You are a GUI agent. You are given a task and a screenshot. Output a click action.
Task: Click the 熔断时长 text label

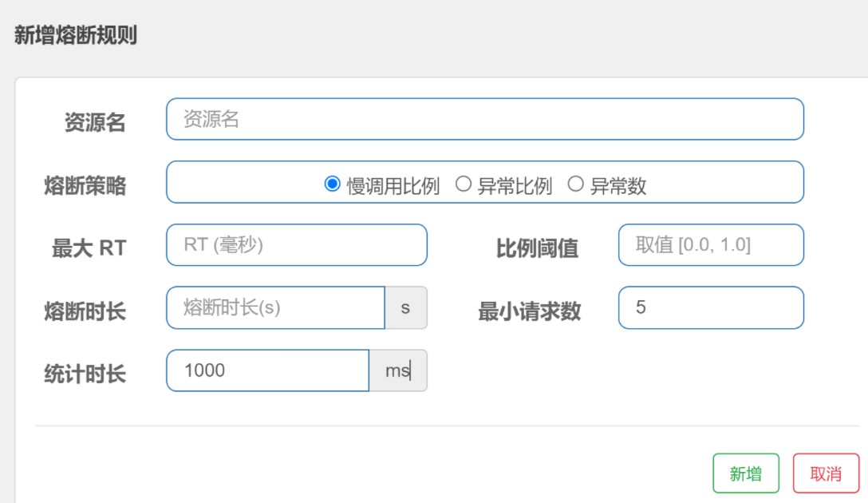coord(85,311)
